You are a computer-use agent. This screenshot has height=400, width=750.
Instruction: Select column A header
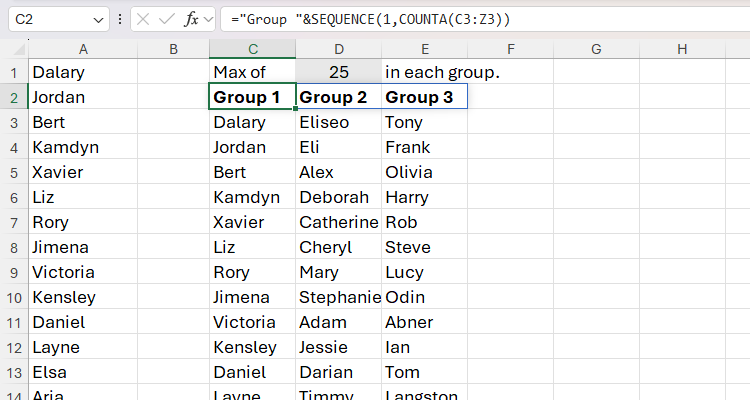[x=83, y=49]
